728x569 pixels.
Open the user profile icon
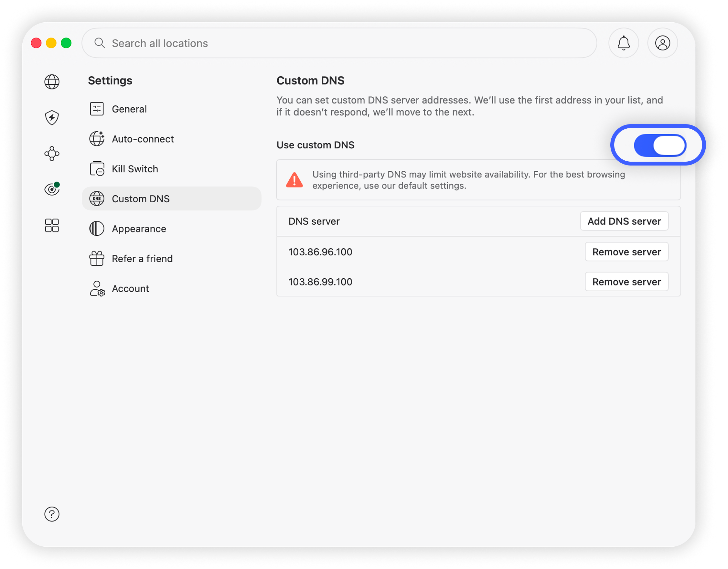[663, 43]
